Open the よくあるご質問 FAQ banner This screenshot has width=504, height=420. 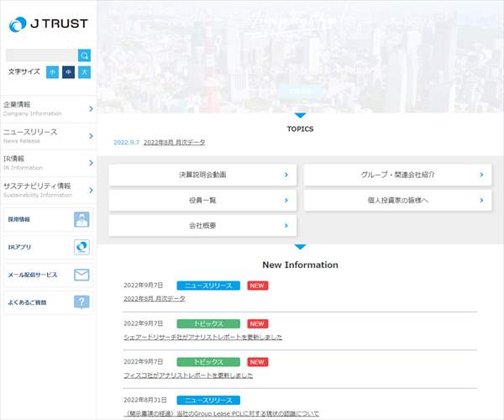(48, 302)
